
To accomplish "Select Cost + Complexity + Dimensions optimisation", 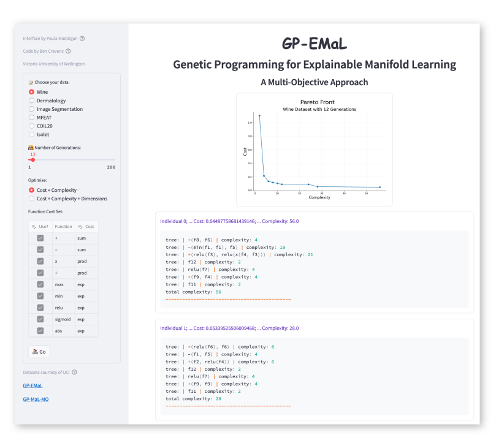I will pos(32,199).
